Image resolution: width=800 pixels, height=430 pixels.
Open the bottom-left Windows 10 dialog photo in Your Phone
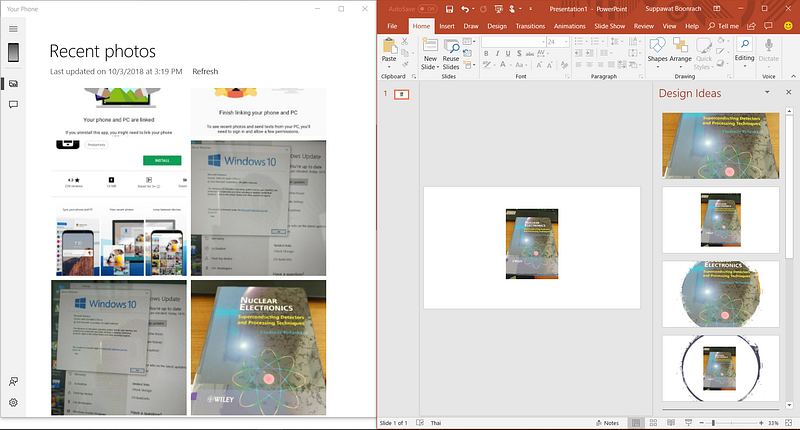click(119, 347)
